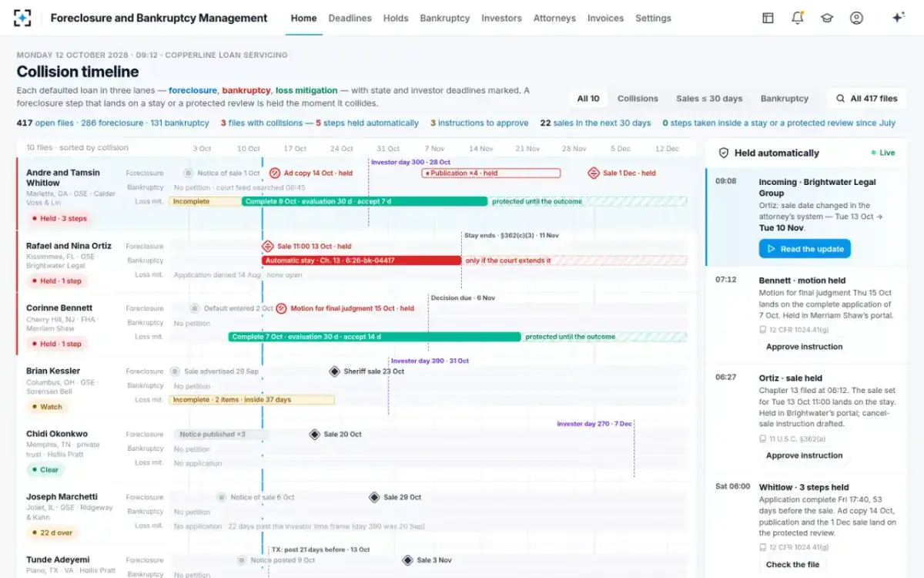Click the Read the update button
The image size is (924, 578).
tap(805, 249)
